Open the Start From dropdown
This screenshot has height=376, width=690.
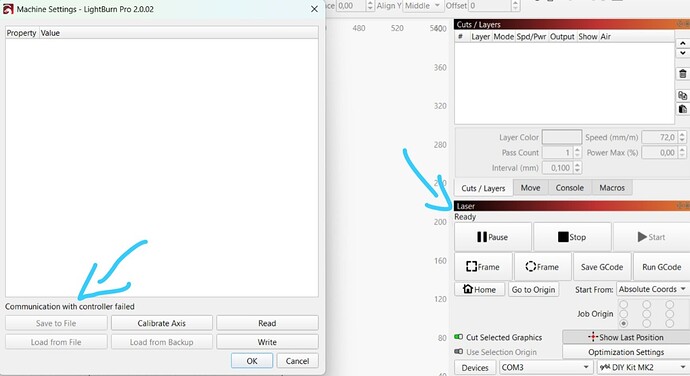pyautogui.click(x=653, y=289)
